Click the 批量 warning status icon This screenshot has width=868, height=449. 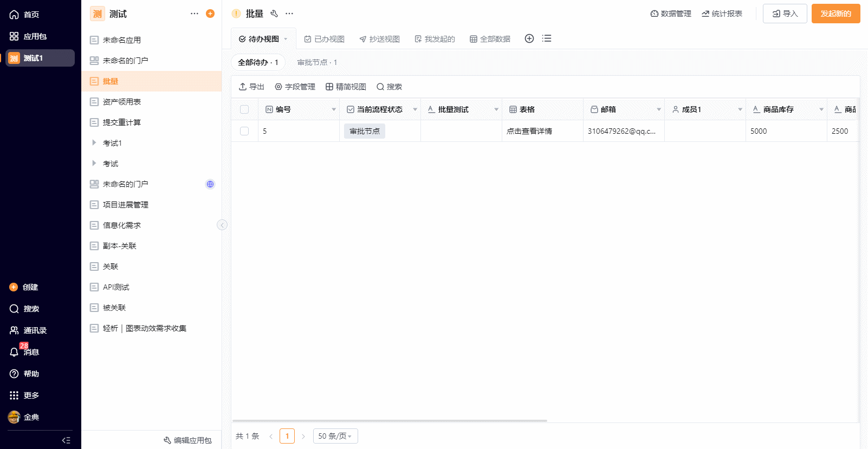pyautogui.click(x=236, y=14)
